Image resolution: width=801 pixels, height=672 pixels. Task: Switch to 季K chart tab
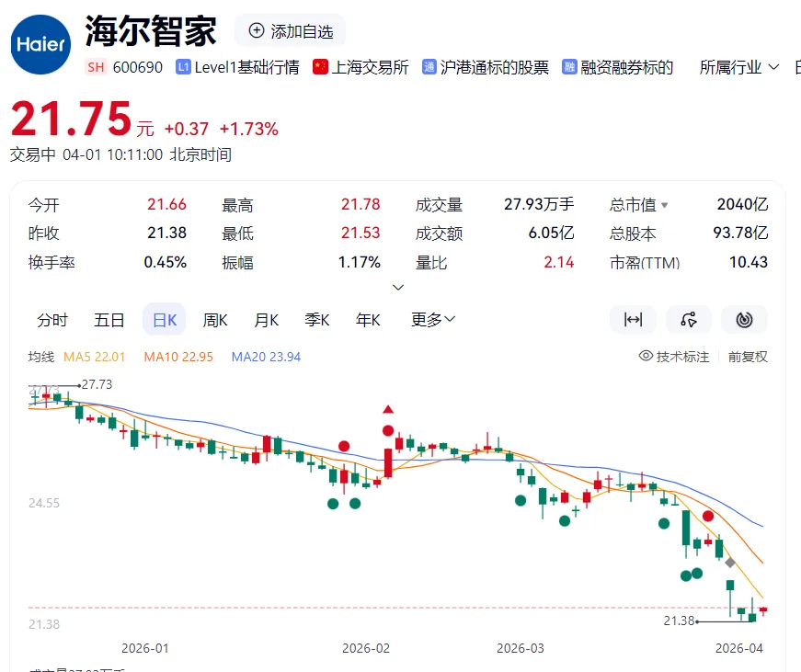click(x=316, y=320)
